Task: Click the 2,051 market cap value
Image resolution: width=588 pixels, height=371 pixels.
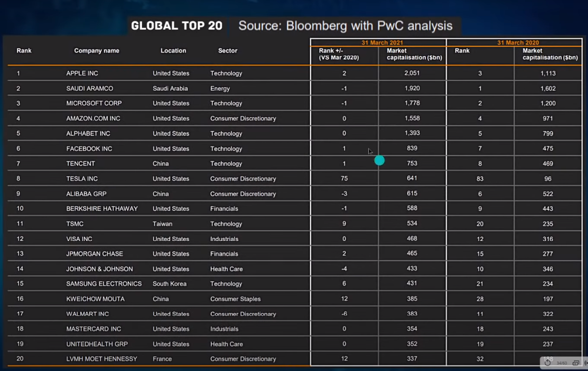Action: [x=412, y=73]
